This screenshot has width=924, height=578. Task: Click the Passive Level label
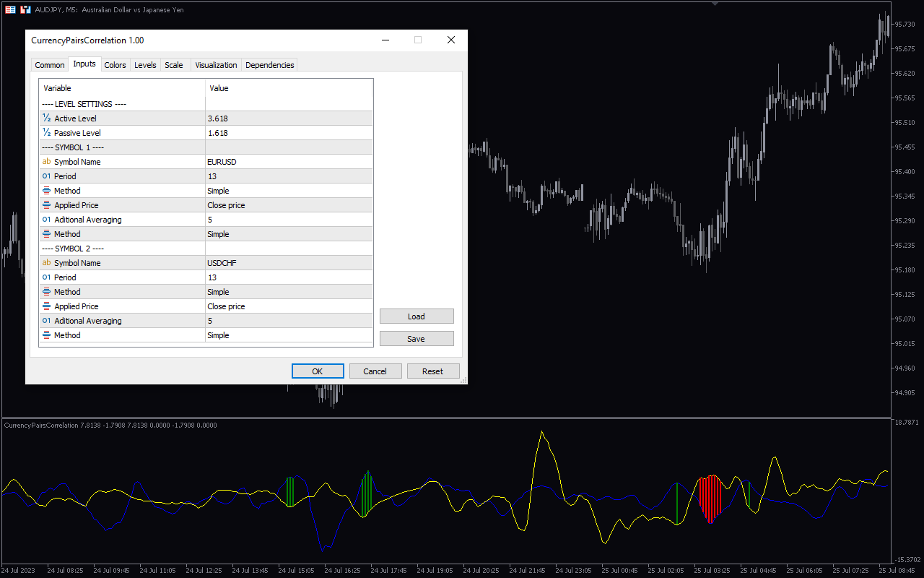point(77,133)
